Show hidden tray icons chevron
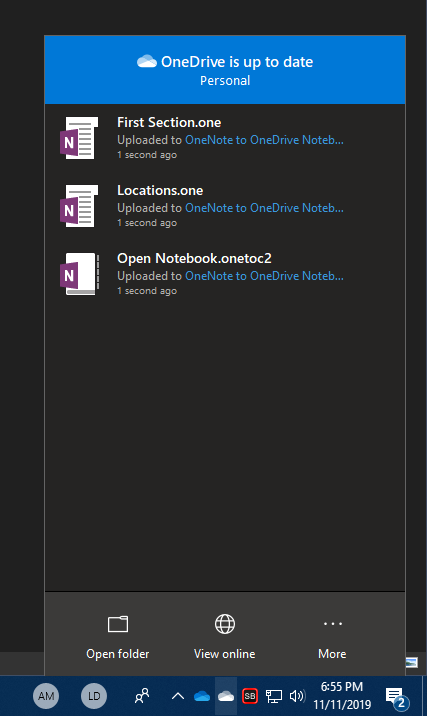Image resolution: width=427 pixels, height=716 pixels. tap(178, 696)
